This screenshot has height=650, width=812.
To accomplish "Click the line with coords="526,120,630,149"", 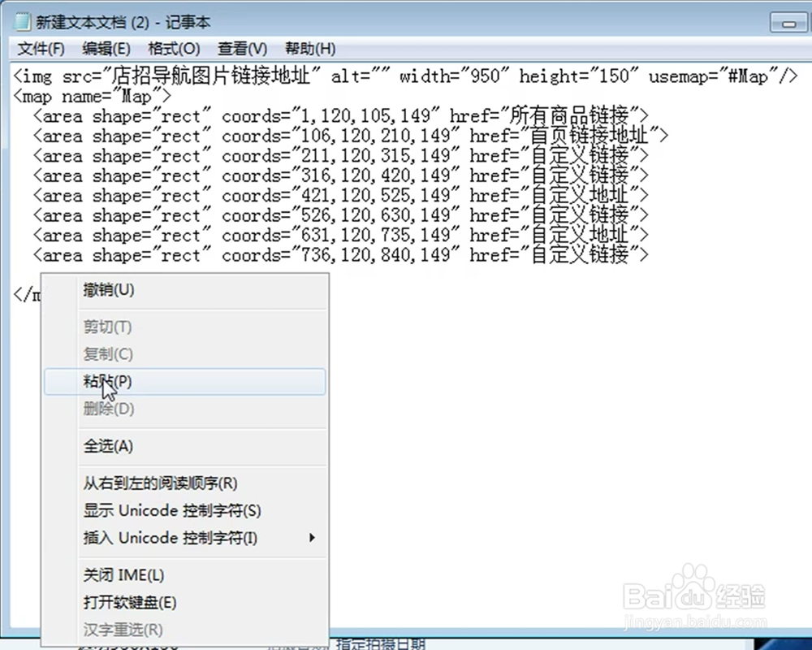I will pos(340,215).
